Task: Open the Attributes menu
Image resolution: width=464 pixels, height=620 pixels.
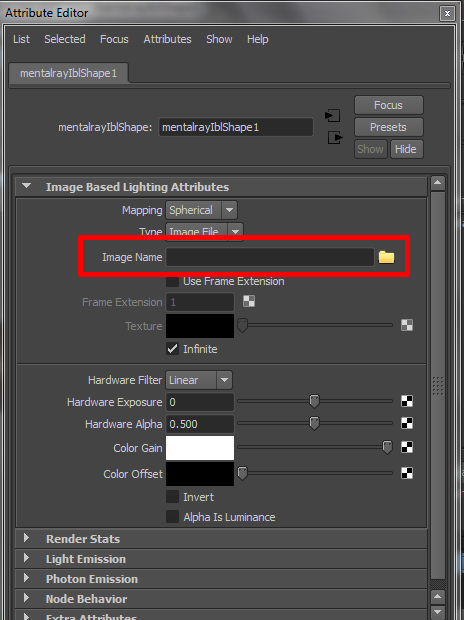Action: (167, 39)
